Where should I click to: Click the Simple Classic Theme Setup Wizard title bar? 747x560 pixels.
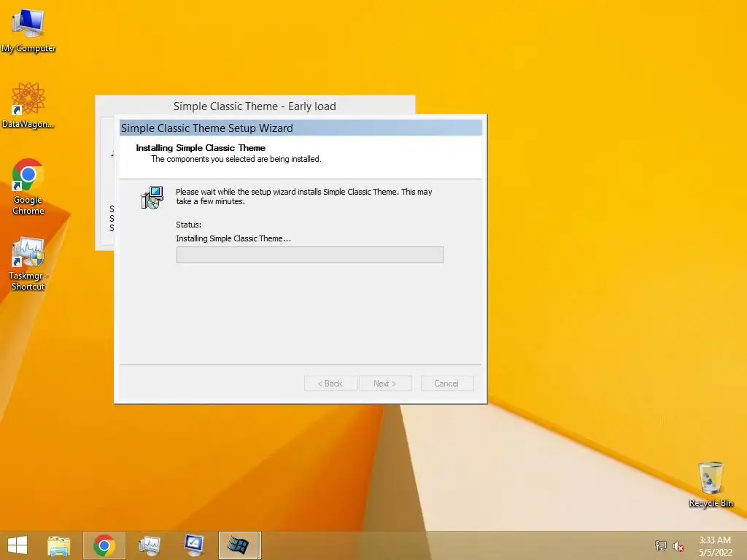point(301,128)
